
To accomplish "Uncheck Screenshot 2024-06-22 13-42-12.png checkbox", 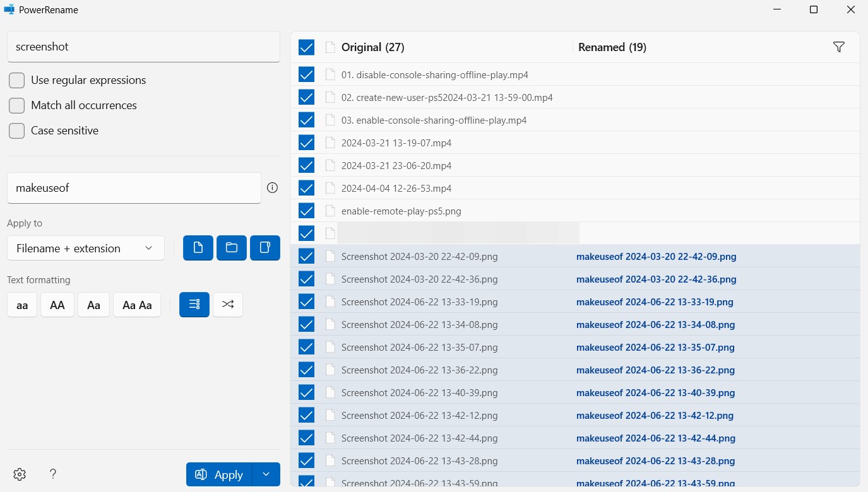I will coord(306,415).
